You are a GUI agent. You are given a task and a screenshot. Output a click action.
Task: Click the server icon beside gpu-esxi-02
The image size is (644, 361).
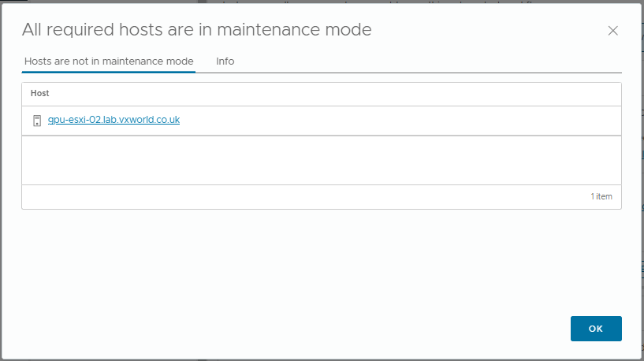36,121
